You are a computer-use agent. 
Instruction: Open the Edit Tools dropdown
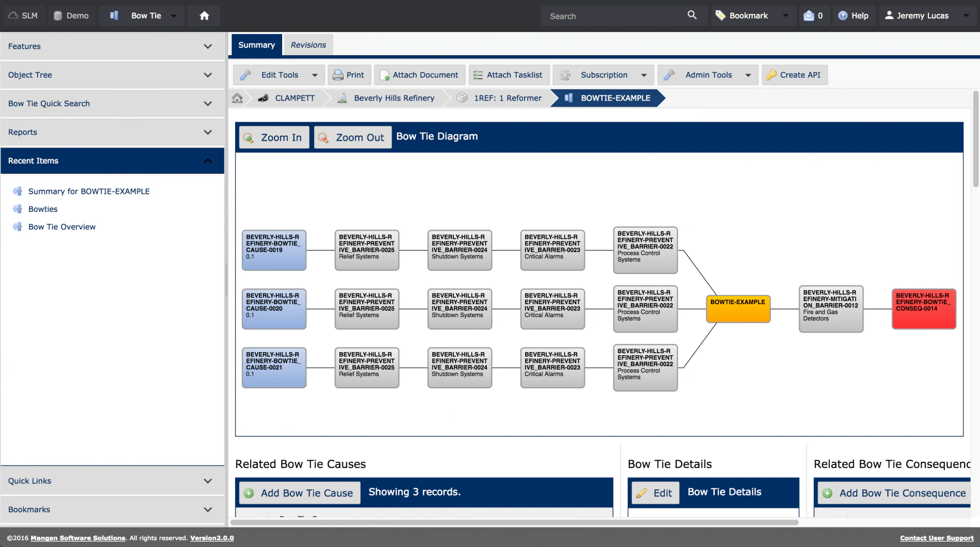(315, 75)
